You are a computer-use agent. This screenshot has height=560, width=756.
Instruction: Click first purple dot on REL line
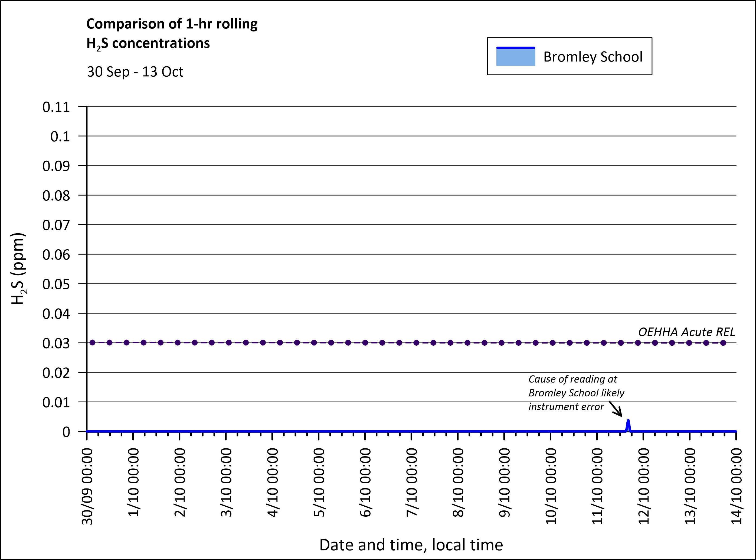tap(93, 343)
